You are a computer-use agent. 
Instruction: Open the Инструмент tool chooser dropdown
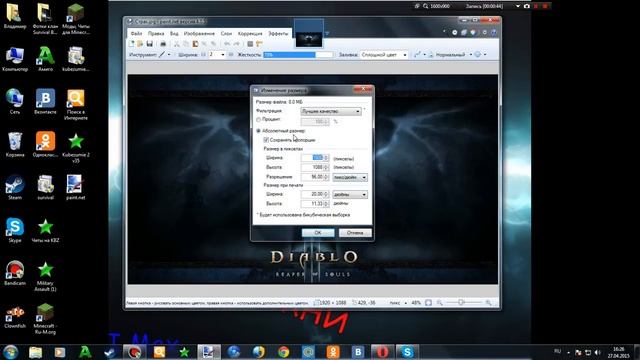click(169, 55)
